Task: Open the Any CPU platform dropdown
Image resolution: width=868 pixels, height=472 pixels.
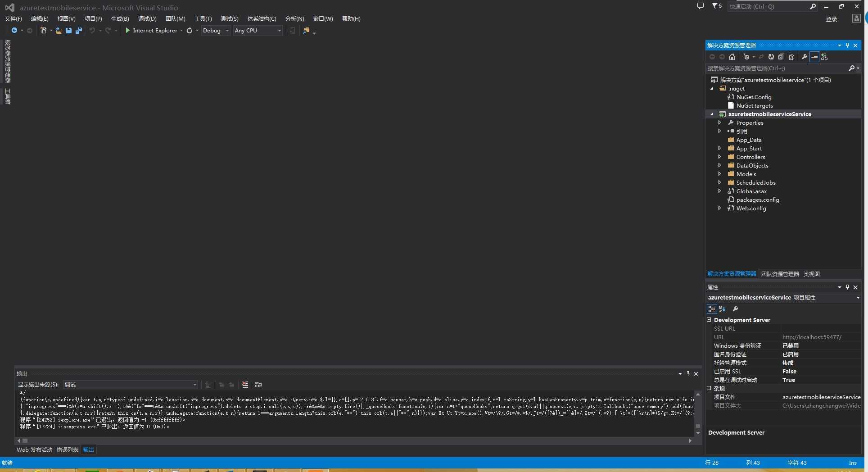Action: pyautogui.click(x=280, y=31)
